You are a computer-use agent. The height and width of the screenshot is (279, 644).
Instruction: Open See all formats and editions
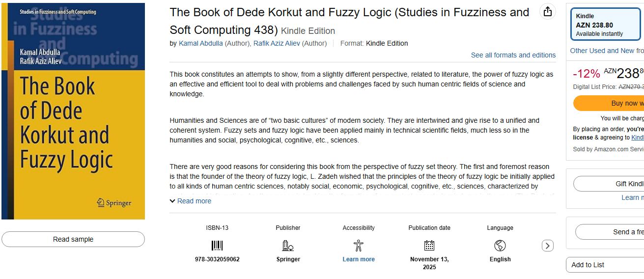tap(513, 55)
